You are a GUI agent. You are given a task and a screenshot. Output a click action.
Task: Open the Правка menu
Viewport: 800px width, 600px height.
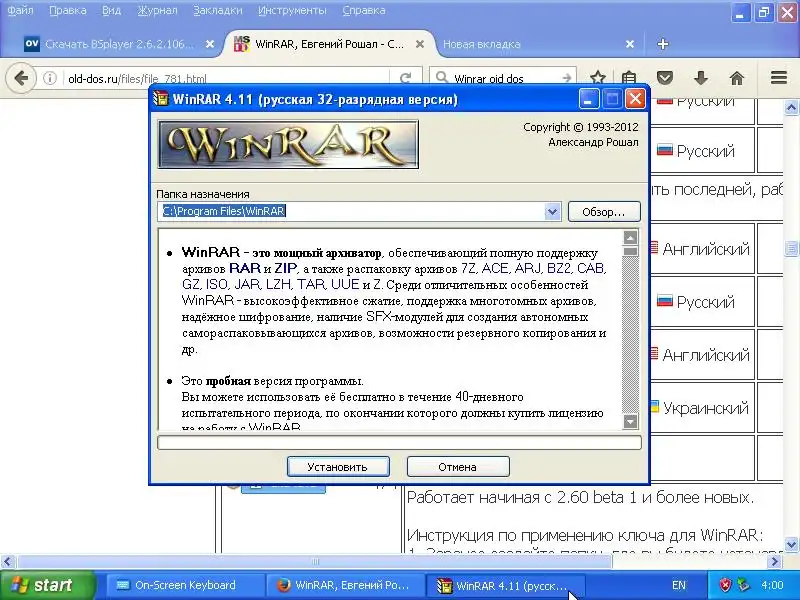67,10
